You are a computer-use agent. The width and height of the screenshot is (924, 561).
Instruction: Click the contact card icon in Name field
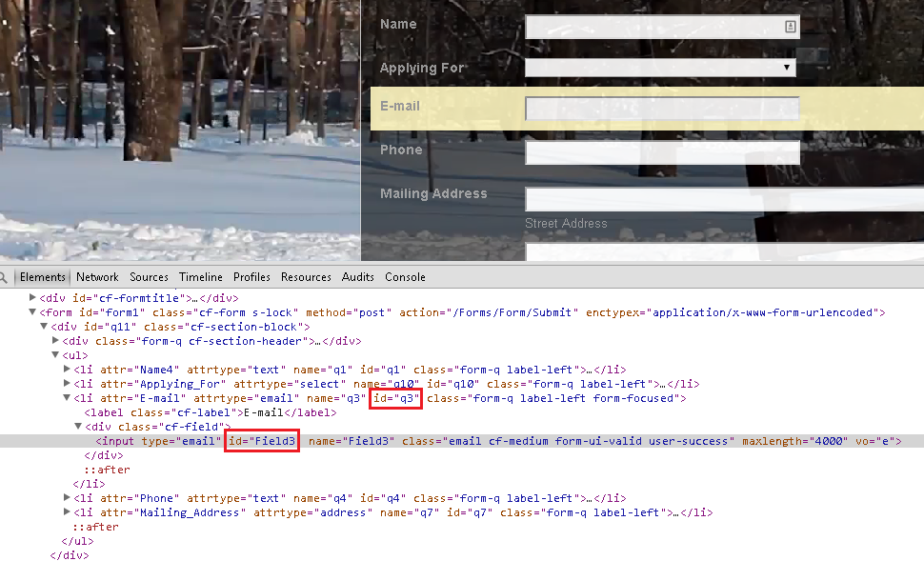click(791, 27)
